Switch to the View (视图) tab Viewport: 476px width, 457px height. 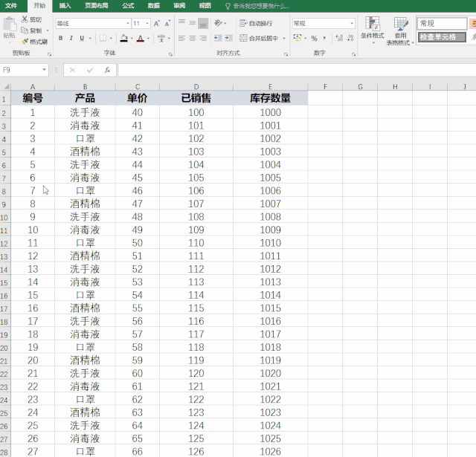pyautogui.click(x=205, y=6)
